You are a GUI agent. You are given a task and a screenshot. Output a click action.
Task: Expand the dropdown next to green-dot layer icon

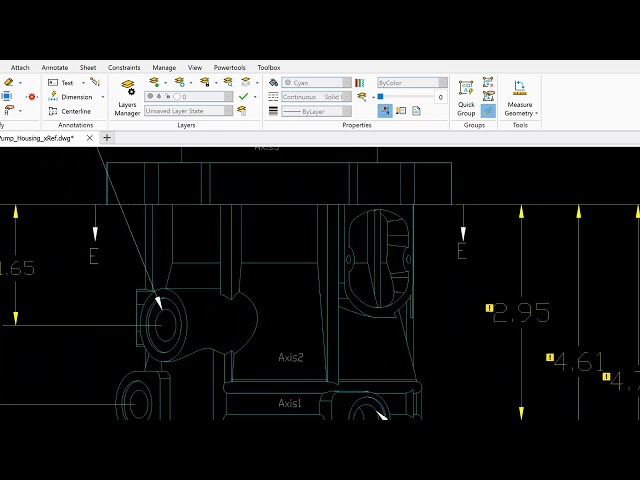(165, 83)
